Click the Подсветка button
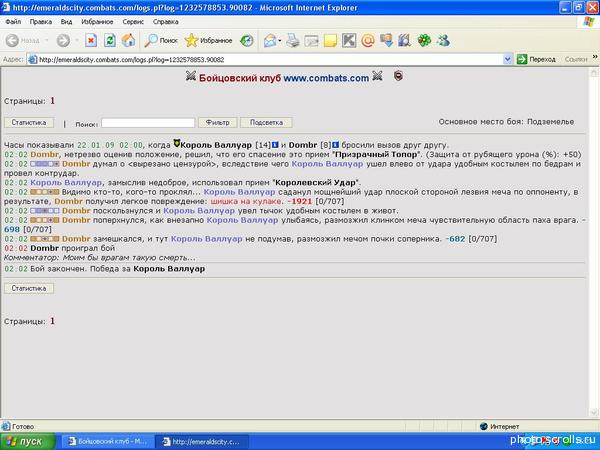 click(x=266, y=122)
